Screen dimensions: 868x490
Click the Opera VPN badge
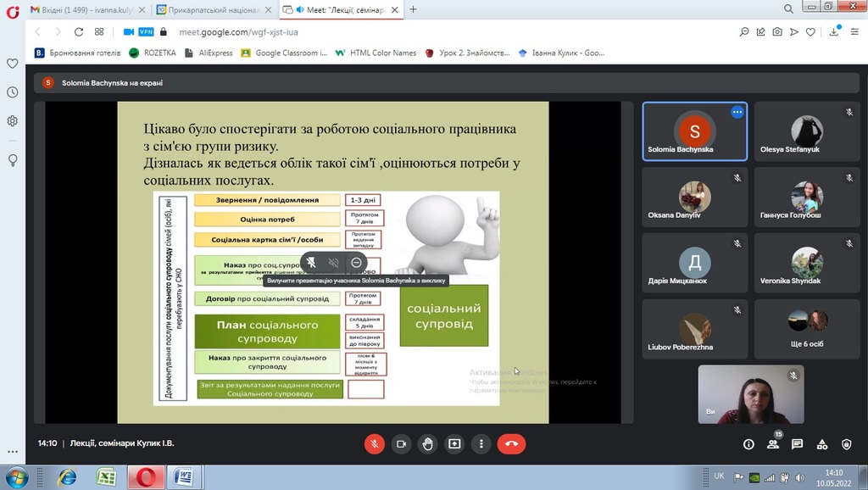pyautogui.click(x=146, y=31)
